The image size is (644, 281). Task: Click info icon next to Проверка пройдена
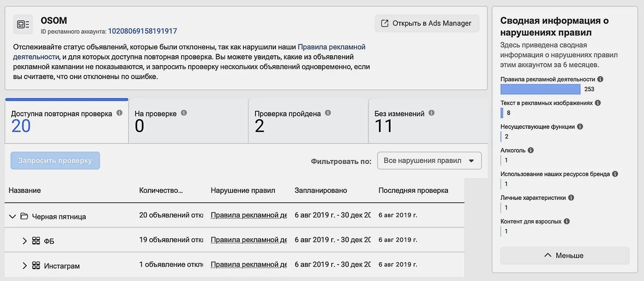pos(328,113)
